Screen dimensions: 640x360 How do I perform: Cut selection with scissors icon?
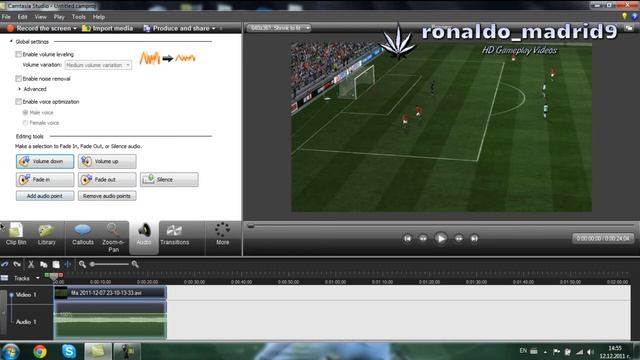click(31, 264)
